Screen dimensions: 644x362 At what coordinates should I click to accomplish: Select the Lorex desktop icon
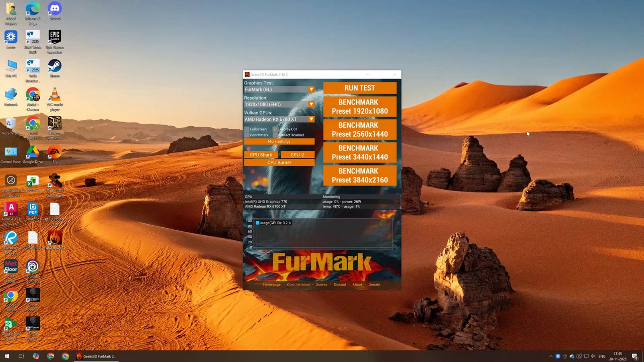(x=11, y=40)
